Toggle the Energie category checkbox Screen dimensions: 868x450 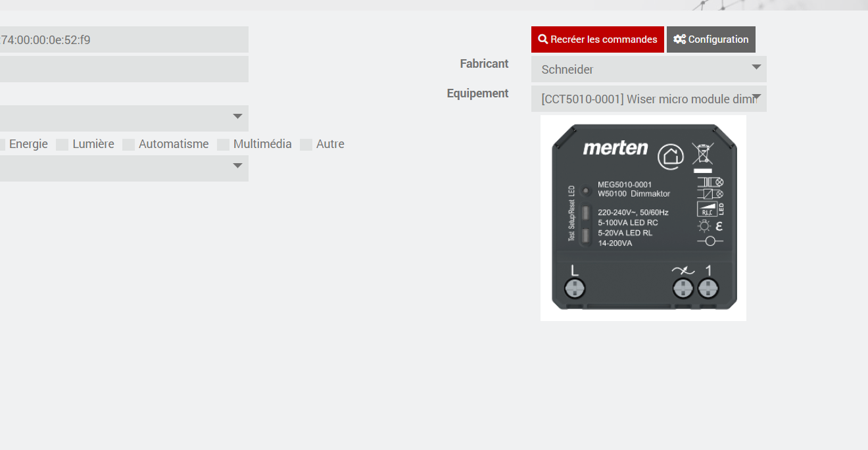pos(2,145)
